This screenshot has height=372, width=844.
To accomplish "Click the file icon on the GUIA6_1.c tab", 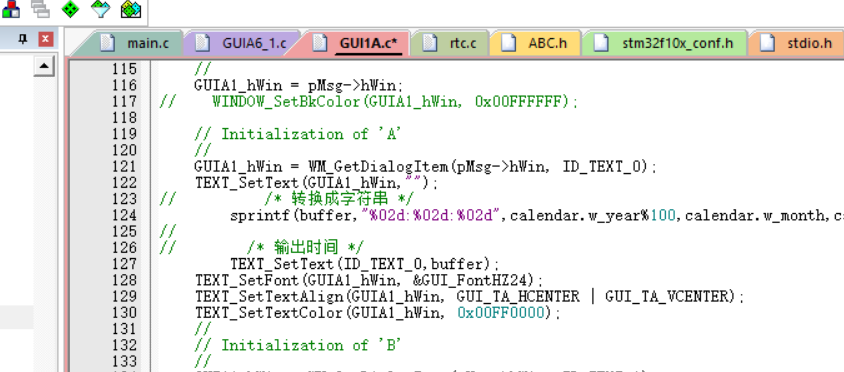I will click(x=202, y=43).
